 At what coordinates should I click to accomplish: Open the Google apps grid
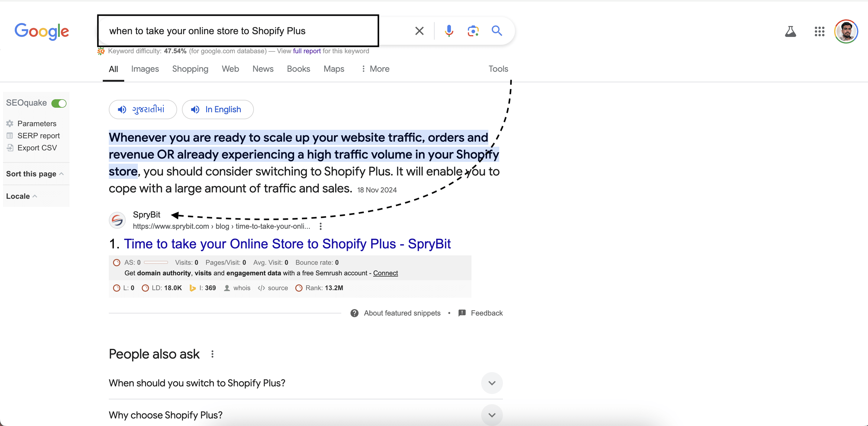(819, 32)
